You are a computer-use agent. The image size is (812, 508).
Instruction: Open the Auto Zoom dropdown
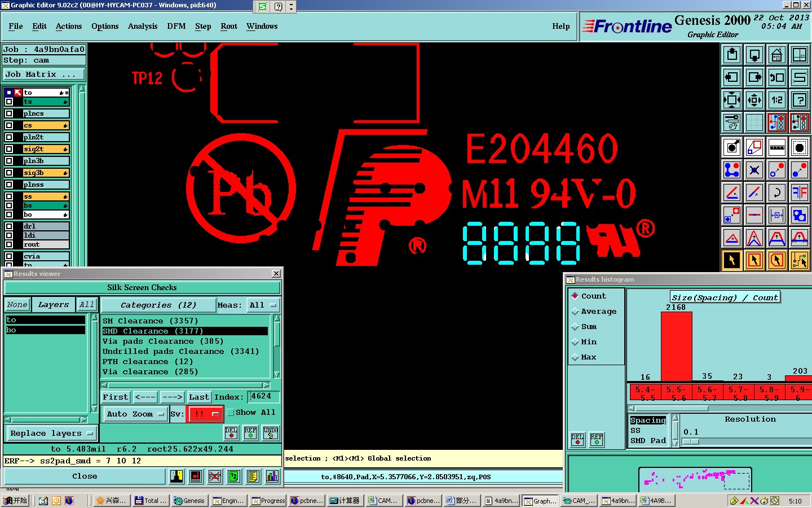(135, 414)
